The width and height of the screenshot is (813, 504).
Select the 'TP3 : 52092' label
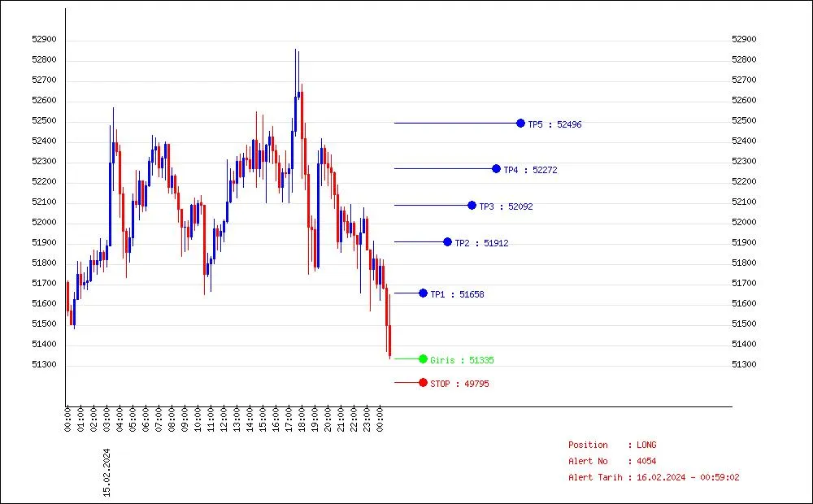point(506,206)
